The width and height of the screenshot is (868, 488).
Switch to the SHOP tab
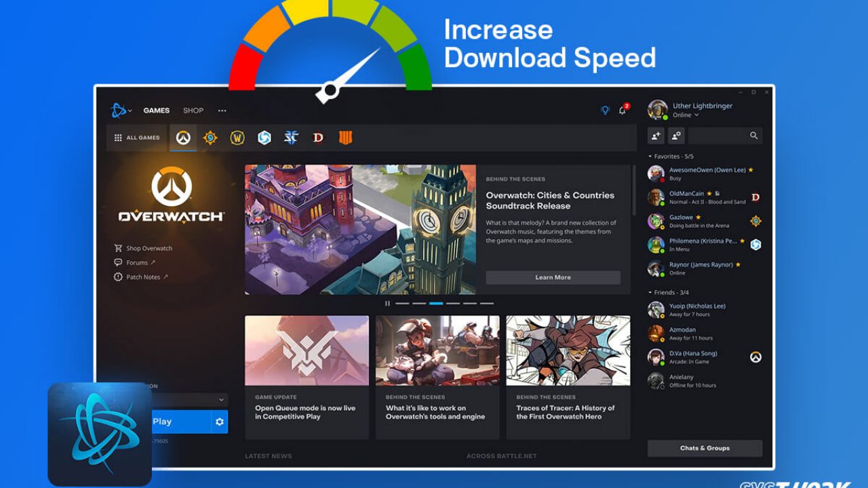click(193, 110)
